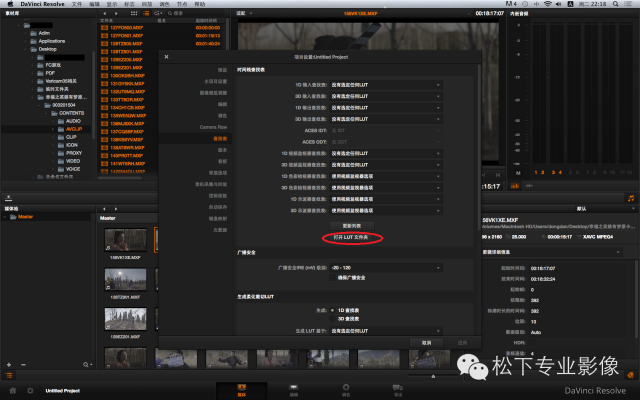
Task: Switch media storage to list view
Action: coord(146,13)
